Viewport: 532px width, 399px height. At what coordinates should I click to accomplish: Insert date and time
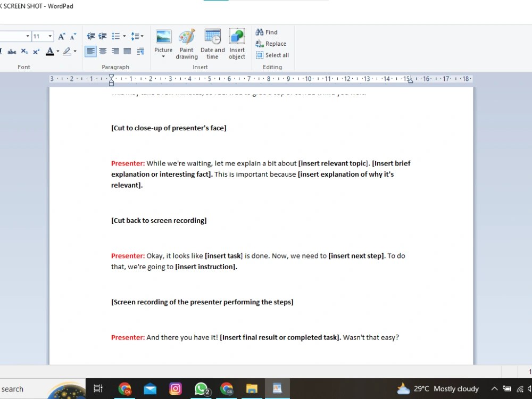212,45
